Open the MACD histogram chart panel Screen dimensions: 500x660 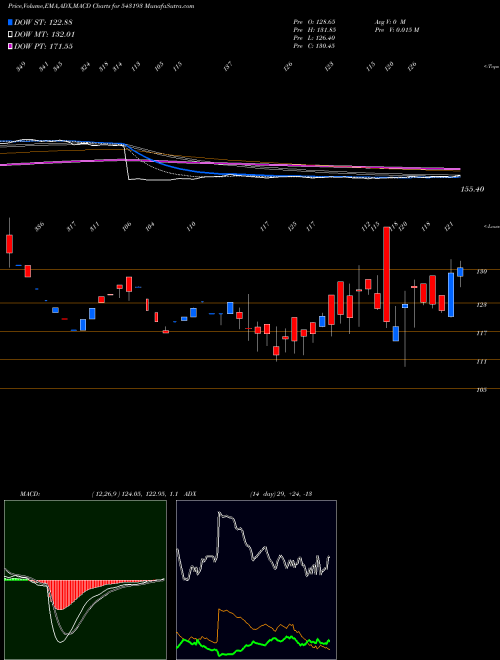tap(85, 580)
